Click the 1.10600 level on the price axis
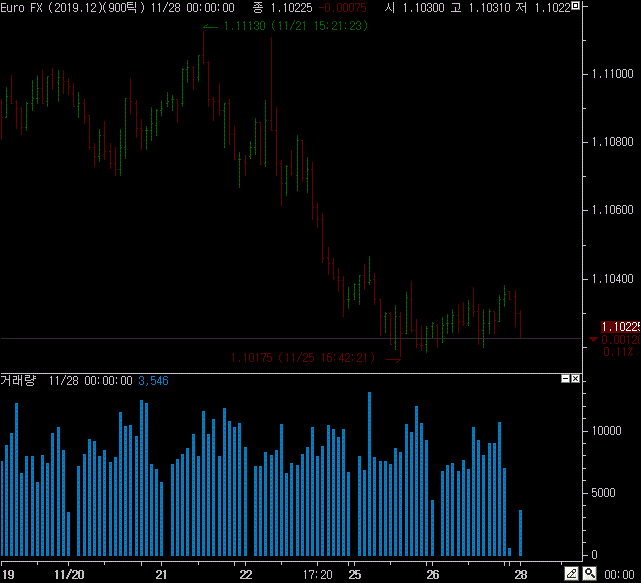Screen dimensions: 641x583 [x=612, y=210]
